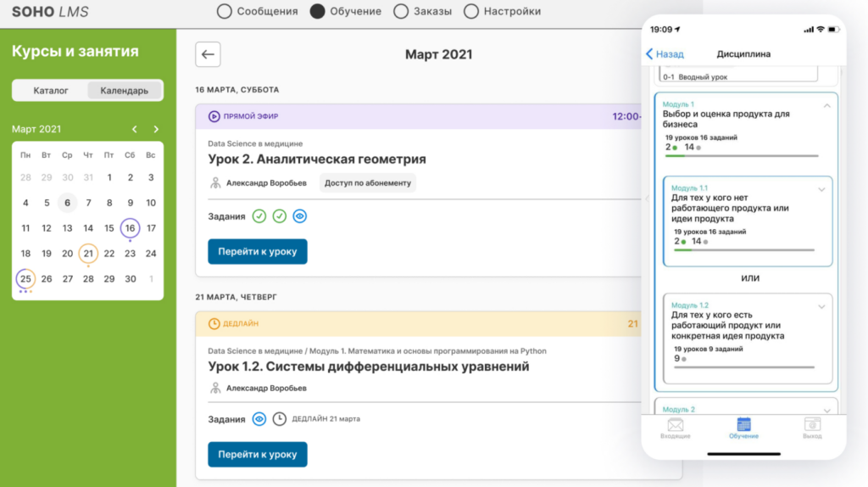Tap the phone Wi-Fi status icon

tap(821, 30)
